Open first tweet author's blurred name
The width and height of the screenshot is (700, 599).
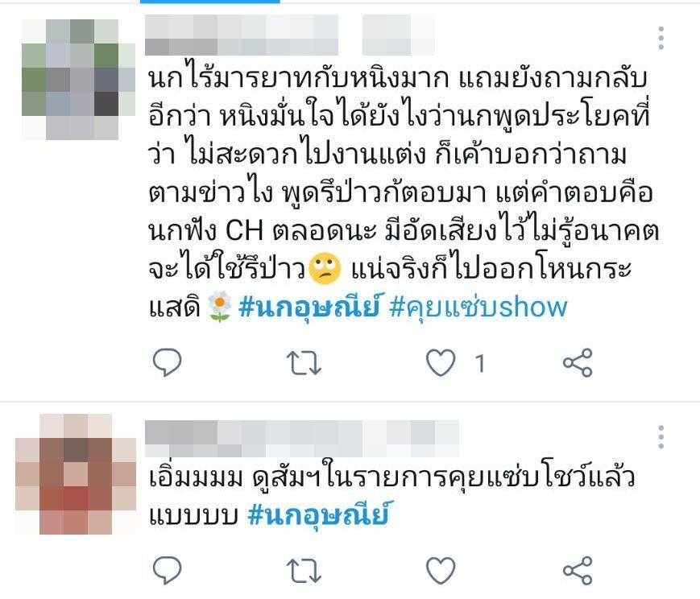coord(290,35)
